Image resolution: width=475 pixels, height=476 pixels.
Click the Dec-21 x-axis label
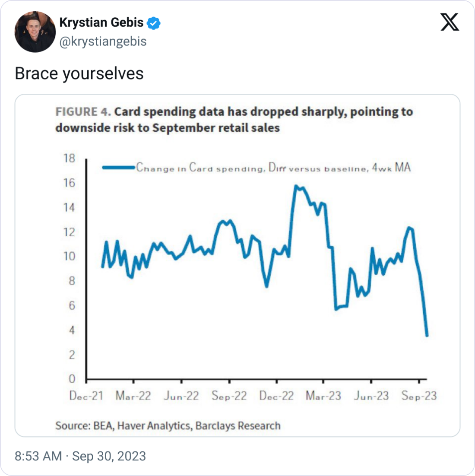(86, 396)
